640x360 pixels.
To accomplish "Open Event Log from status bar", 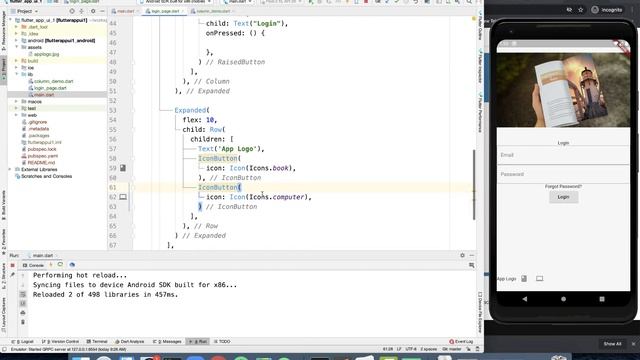I will 461,342.
